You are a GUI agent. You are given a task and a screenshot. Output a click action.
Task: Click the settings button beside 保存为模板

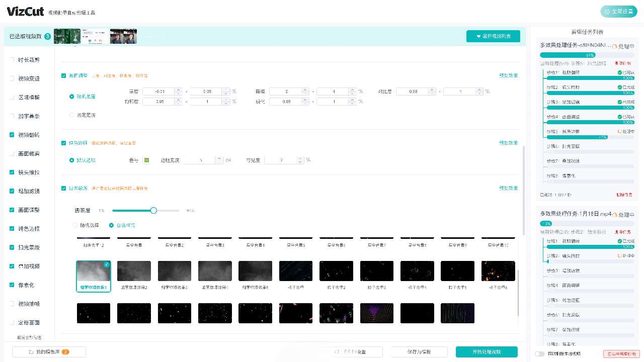pos(351,352)
